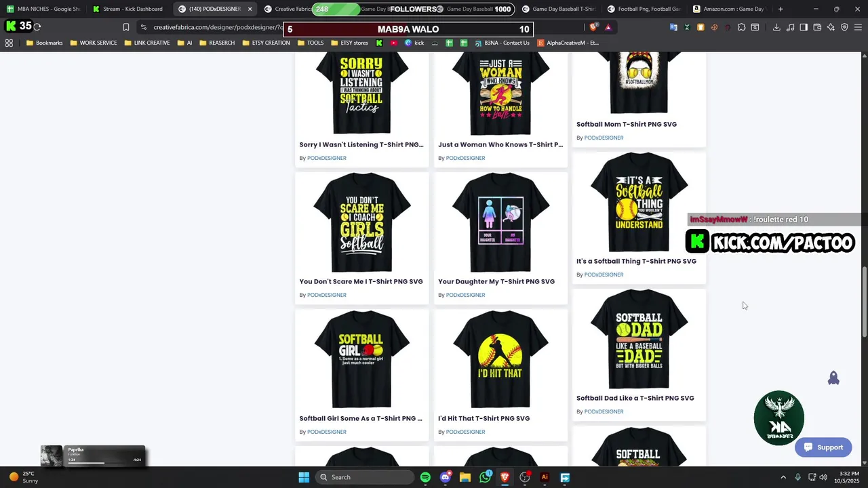Reload the current page
Image resolution: width=868 pixels, height=488 pixels.
[x=37, y=26]
